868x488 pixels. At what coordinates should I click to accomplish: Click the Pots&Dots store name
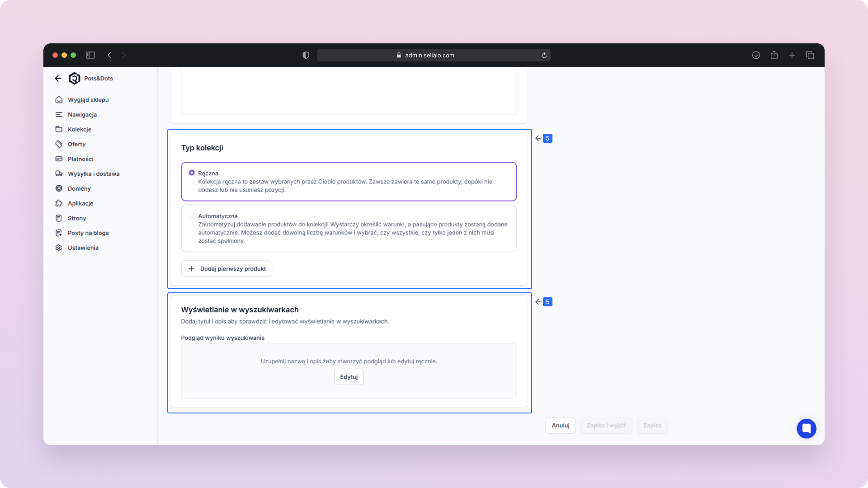pos(99,79)
